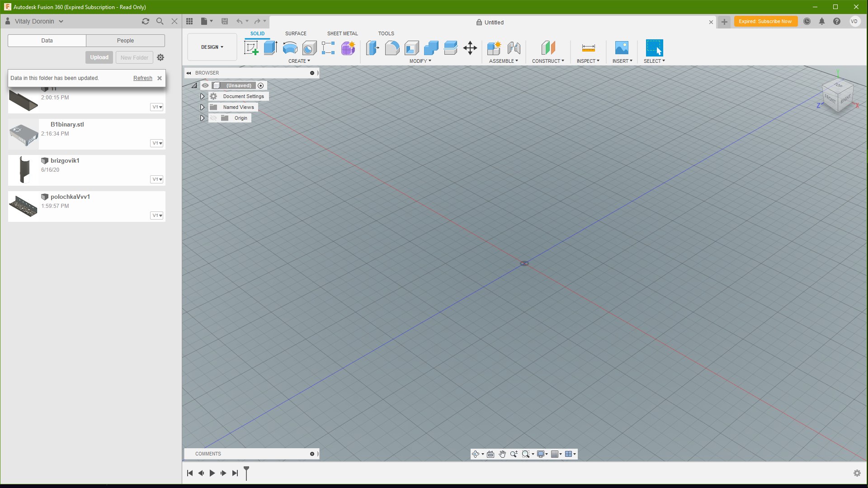The image size is (868, 488).
Task: Expand the Document Settings node
Action: pos(202,96)
